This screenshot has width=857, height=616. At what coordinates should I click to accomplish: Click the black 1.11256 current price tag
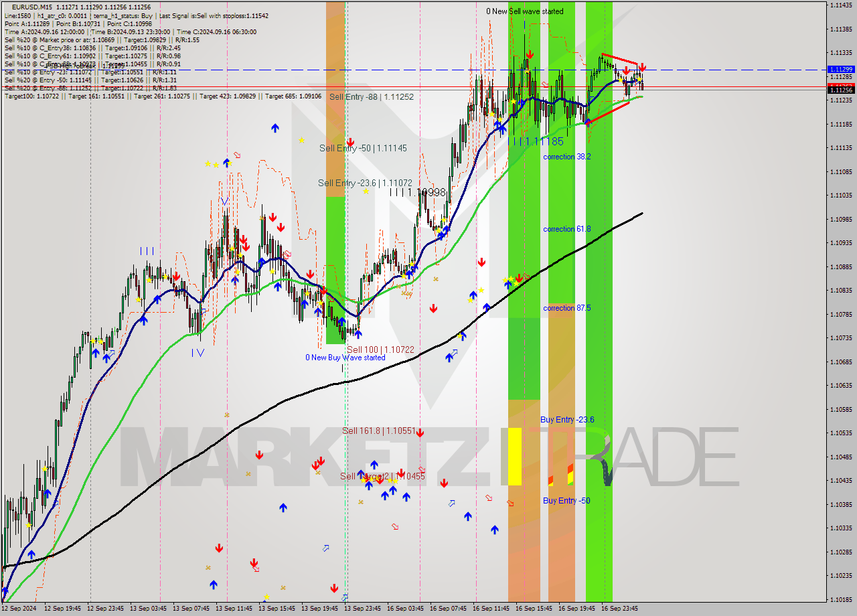[841, 90]
